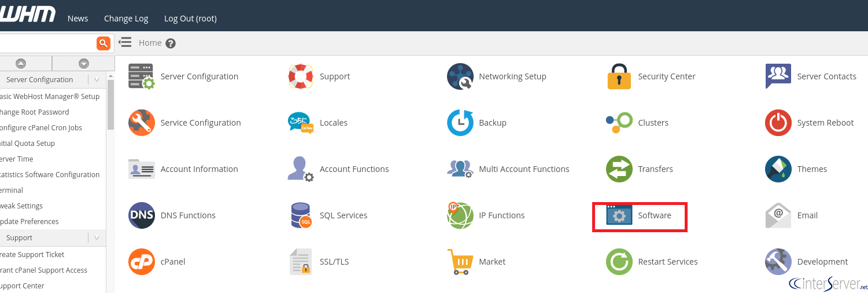Open the Transfers arrows icon
This screenshot has width=868, height=293.
[619, 169]
